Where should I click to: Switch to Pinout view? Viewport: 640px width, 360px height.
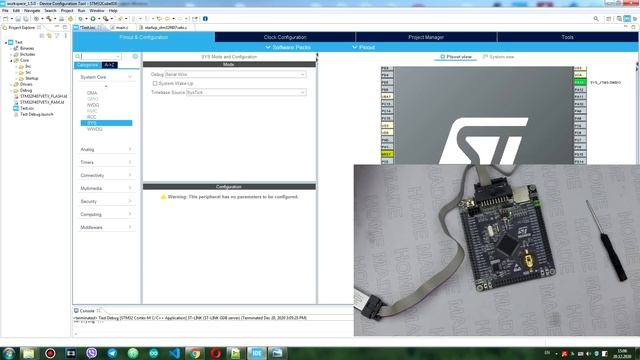click(456, 57)
